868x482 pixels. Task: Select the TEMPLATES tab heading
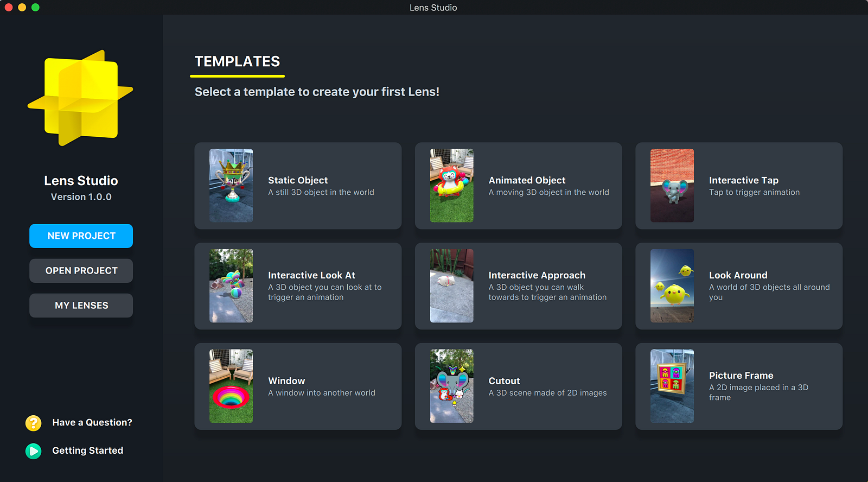point(237,61)
